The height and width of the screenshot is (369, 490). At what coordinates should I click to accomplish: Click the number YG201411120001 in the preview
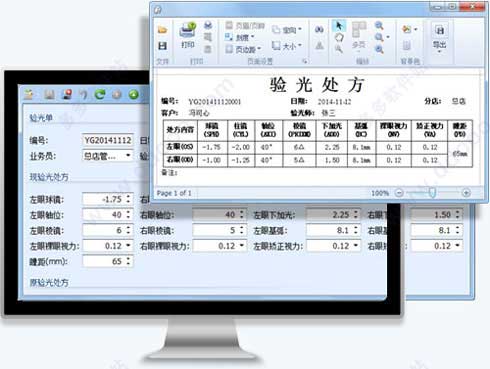[215, 102]
